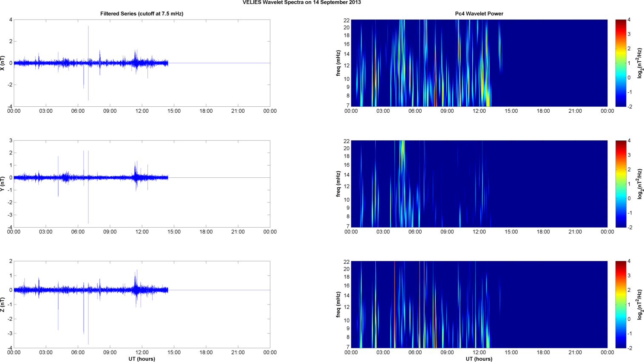Screen dimensions: 644x362
Task: Click the X component wavelet power spectrogram
Action: click(x=479, y=63)
